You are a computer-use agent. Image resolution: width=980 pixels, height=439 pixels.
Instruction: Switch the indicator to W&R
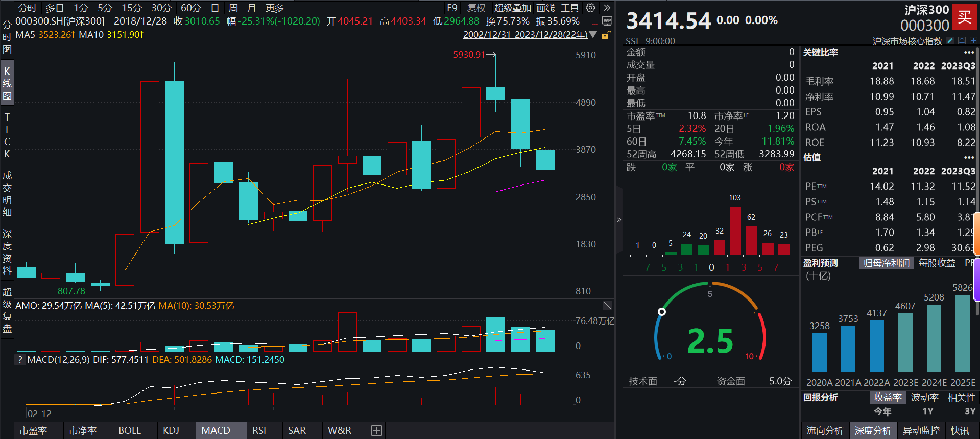pos(340,430)
